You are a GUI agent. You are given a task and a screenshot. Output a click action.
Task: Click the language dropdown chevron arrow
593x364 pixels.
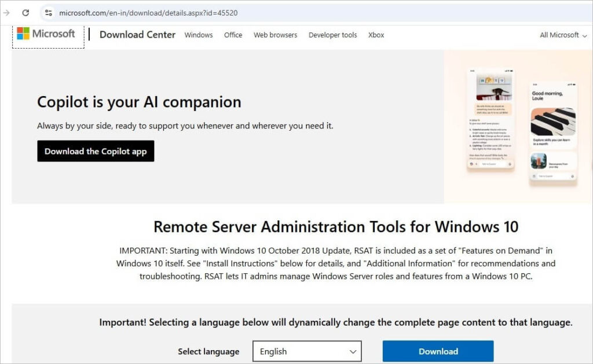pyautogui.click(x=352, y=351)
